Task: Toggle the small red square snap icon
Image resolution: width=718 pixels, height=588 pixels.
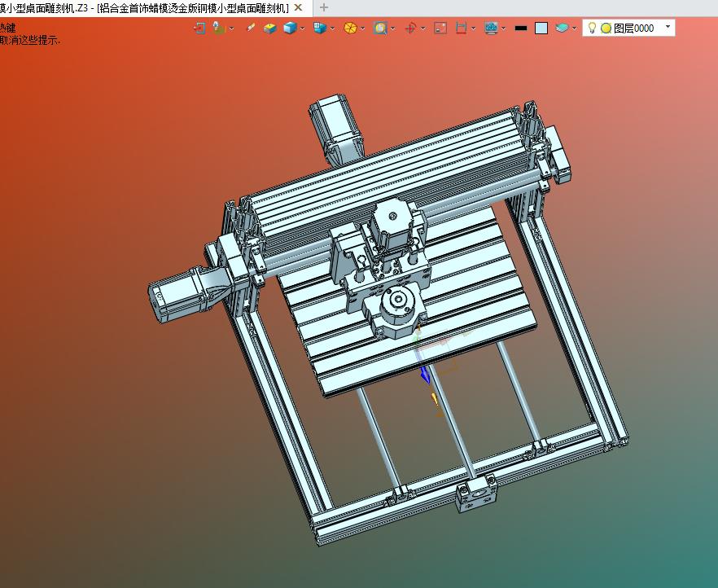Action: tap(440, 29)
